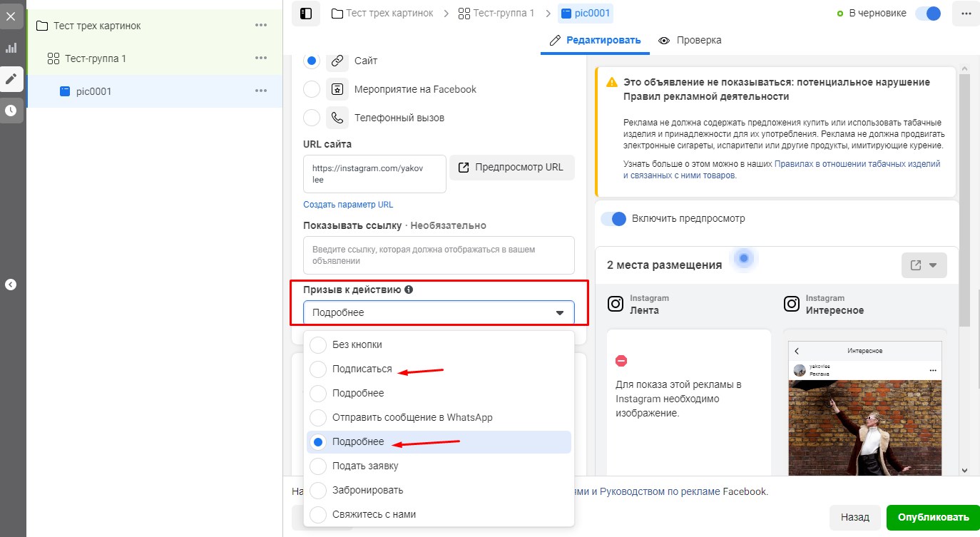Select the Подписаться radio option
Screen dimensions: 980x537
point(318,369)
